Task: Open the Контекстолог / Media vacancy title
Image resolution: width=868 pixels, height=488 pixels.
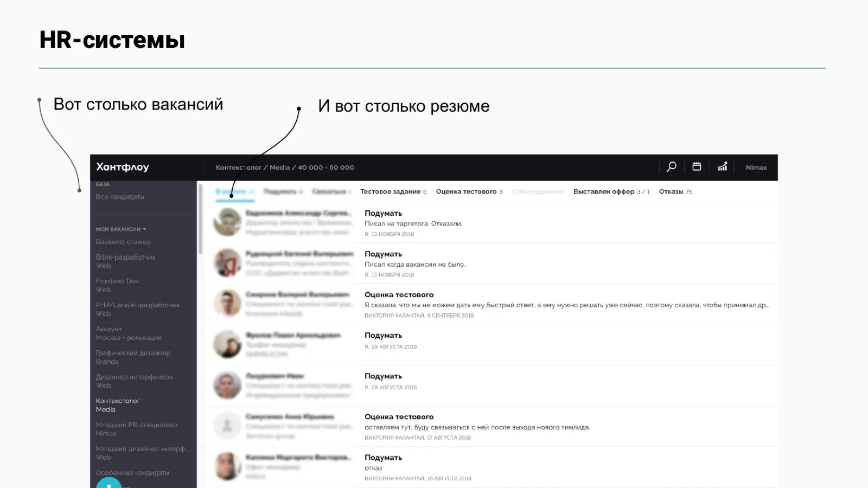Action: pyautogui.click(x=285, y=168)
